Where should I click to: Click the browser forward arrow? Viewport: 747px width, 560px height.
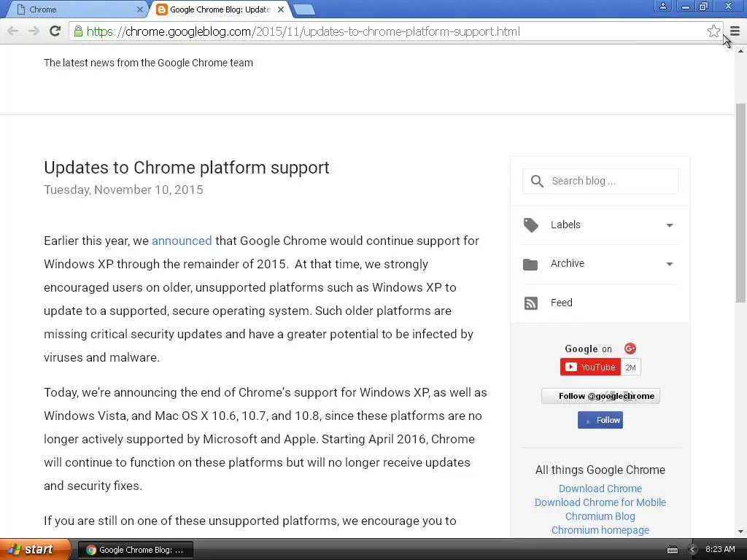click(x=34, y=31)
